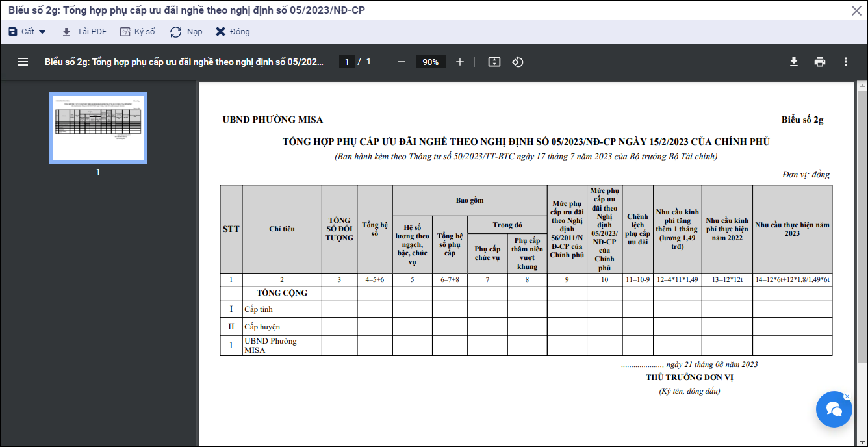The width and height of the screenshot is (868, 447).
Task: Download the PDF from viewer toolbar
Action: point(794,62)
